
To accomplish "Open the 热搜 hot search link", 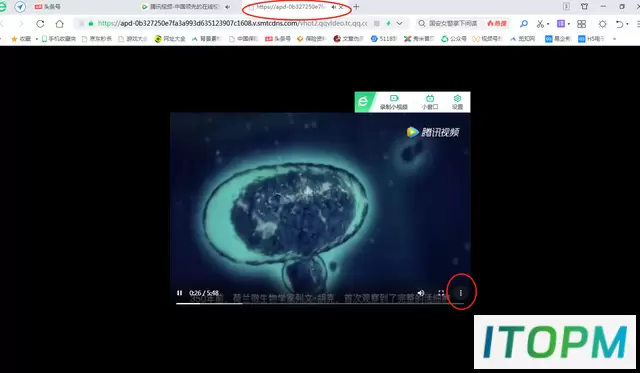I will point(497,23).
